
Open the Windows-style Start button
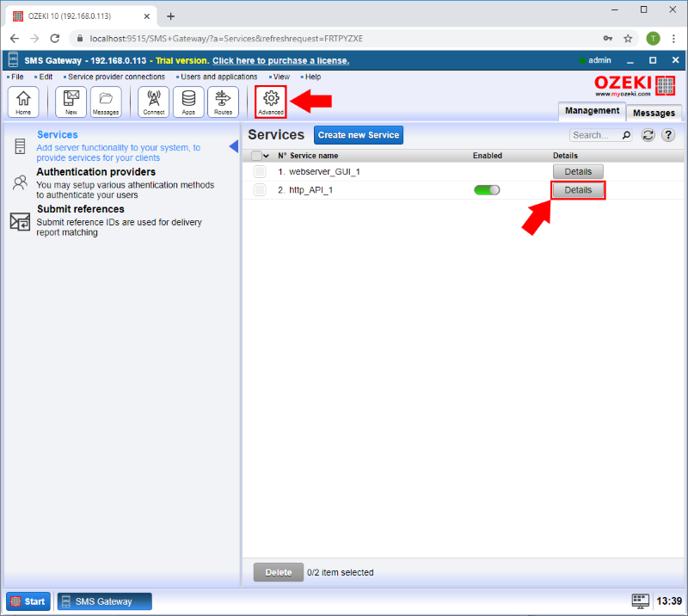[28, 601]
